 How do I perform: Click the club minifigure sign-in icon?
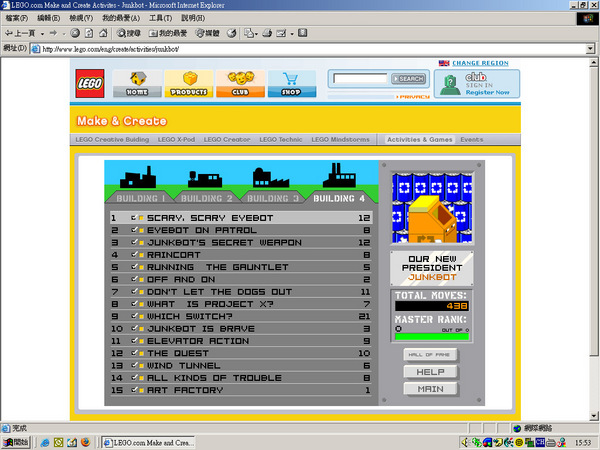[450, 85]
